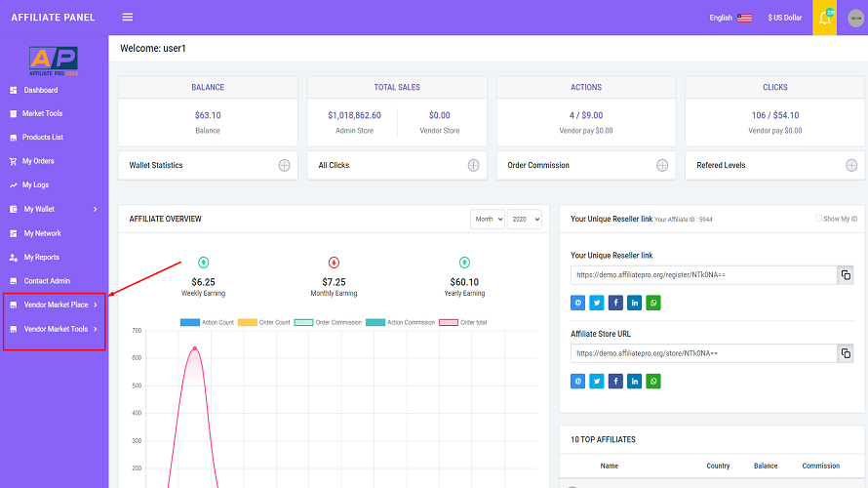Expand Refered Levels plus icon

[851, 165]
